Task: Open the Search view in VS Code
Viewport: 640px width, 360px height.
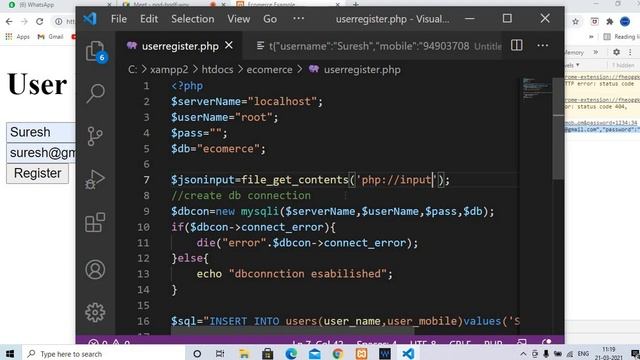Action: (95, 93)
